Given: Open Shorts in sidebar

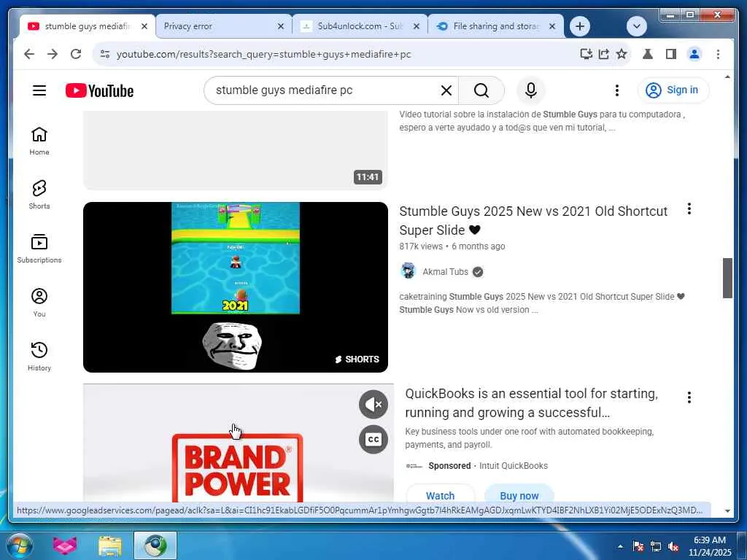Looking at the screenshot, I should point(39,195).
